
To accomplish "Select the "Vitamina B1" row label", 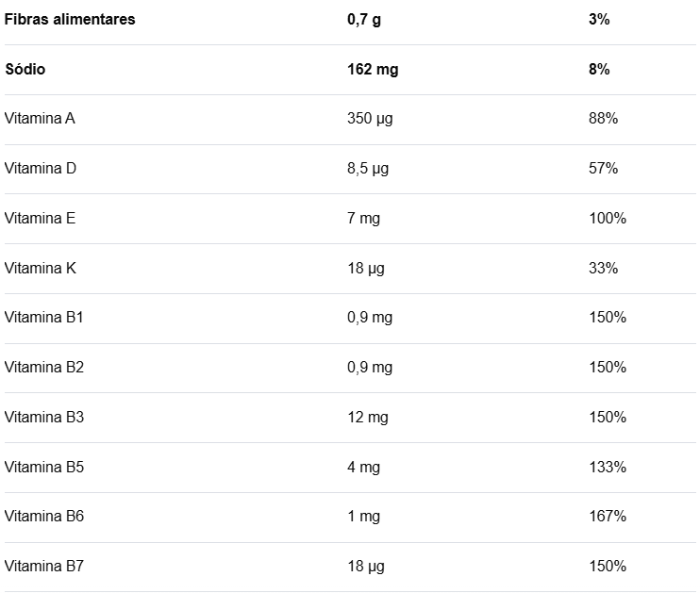I will pyautogui.click(x=44, y=318).
